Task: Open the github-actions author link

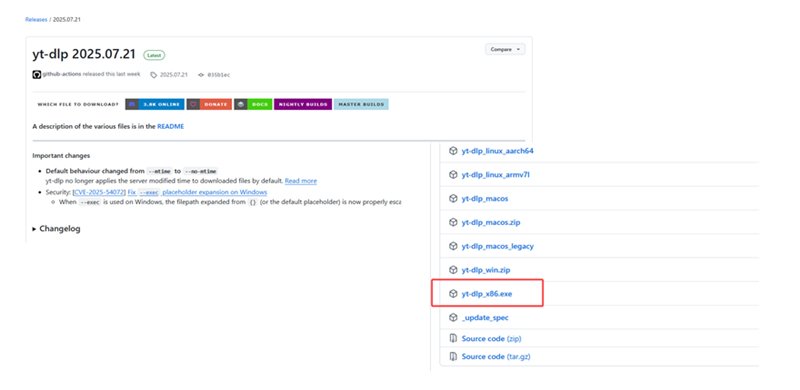Action: [x=62, y=74]
